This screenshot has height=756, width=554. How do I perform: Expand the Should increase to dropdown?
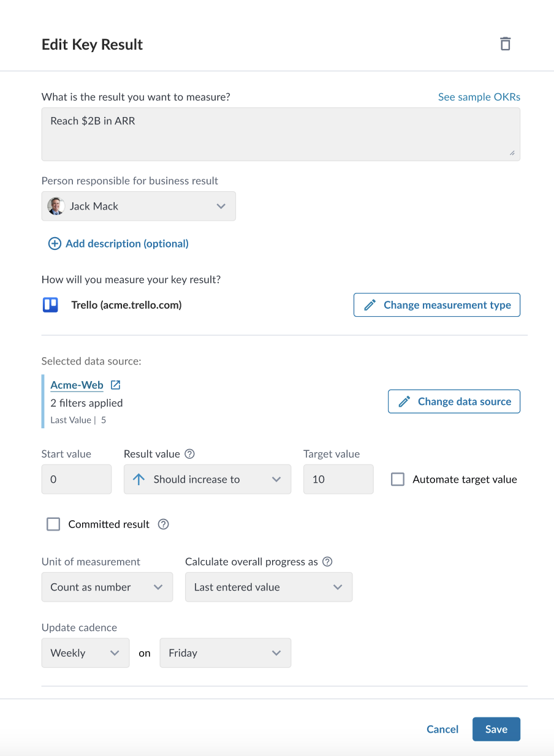208,479
